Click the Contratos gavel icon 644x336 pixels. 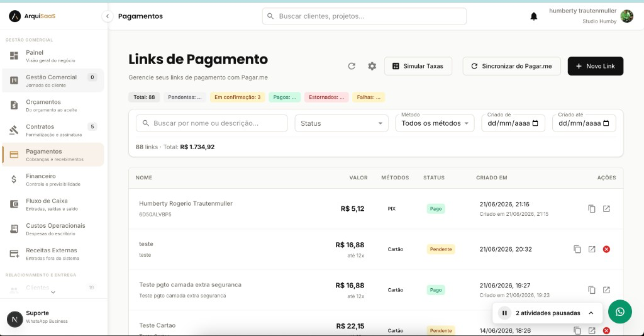click(x=14, y=130)
